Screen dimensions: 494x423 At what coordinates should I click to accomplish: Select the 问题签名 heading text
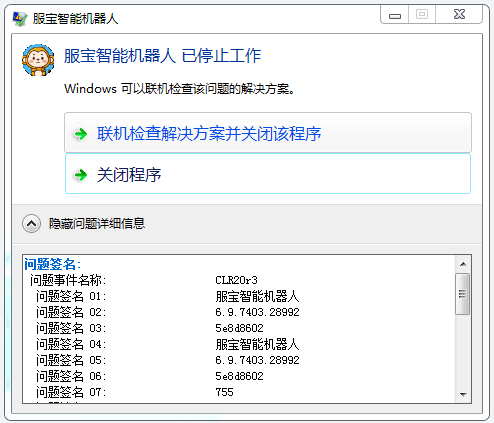[52, 264]
